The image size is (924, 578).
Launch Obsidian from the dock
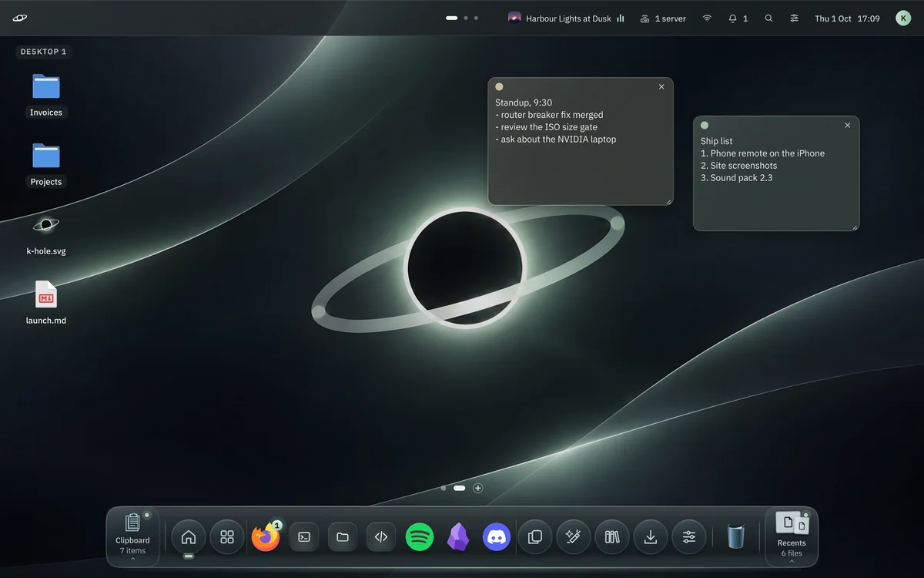pos(458,537)
